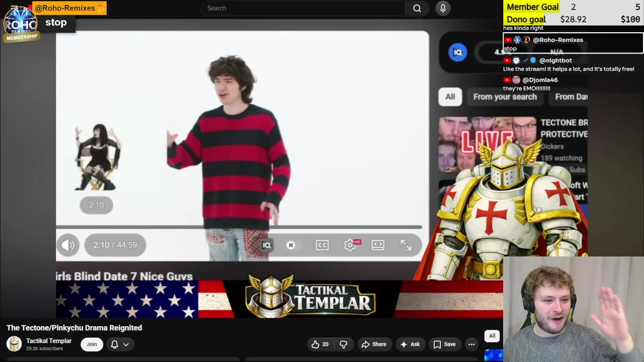The height and width of the screenshot is (362, 644).
Task: Click the blue IQ badge above suggestions
Action: click(458, 52)
